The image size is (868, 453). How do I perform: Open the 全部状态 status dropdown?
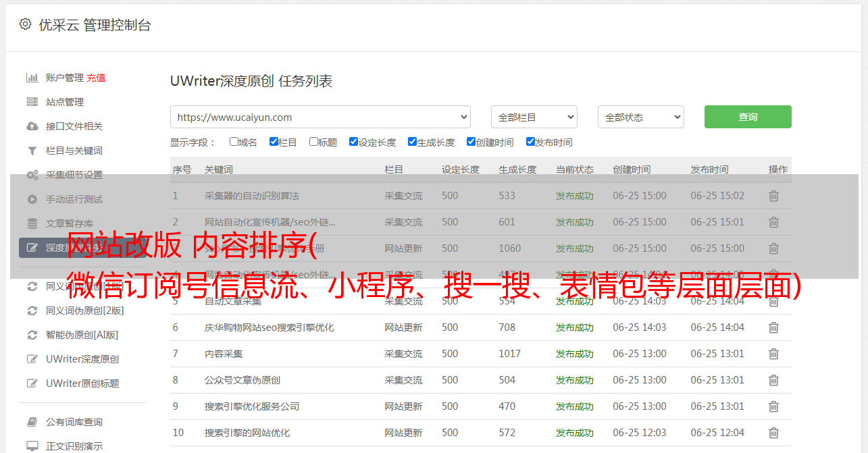(640, 117)
